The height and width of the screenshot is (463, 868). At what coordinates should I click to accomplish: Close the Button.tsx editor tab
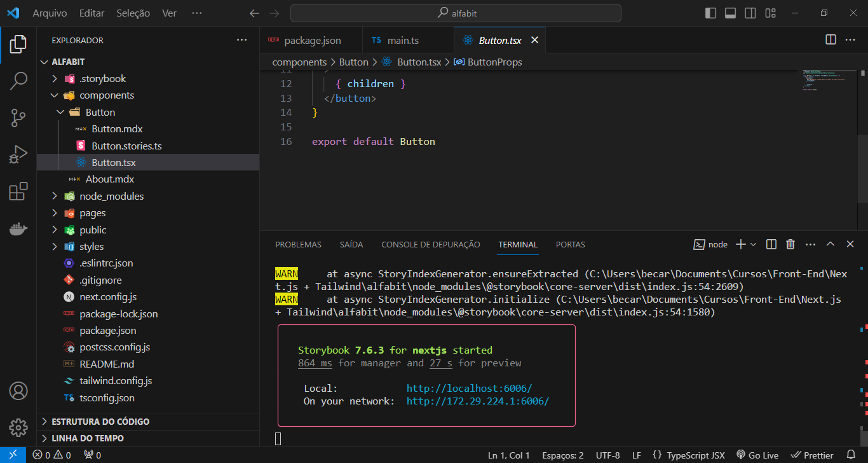click(x=534, y=40)
